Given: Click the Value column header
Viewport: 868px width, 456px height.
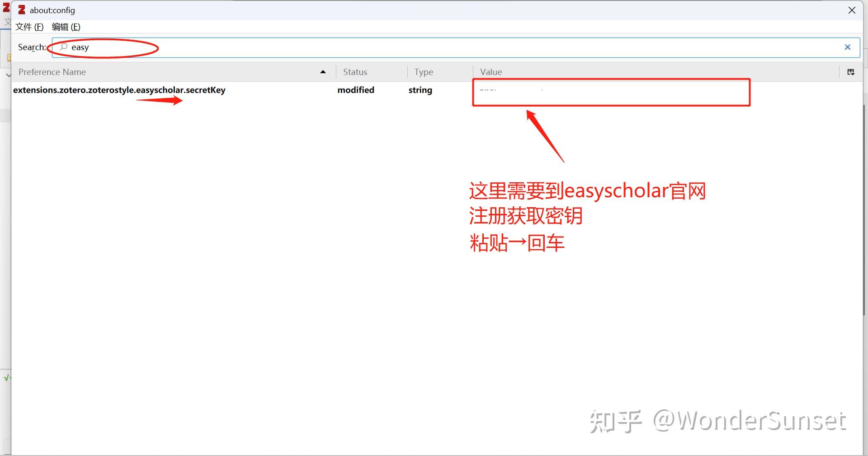Looking at the screenshot, I should pos(656,72).
